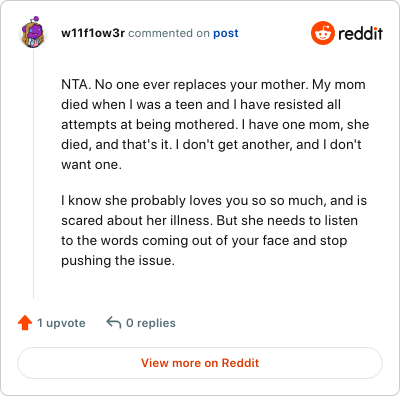Click the line "attempts at being mothered"

(x=215, y=125)
